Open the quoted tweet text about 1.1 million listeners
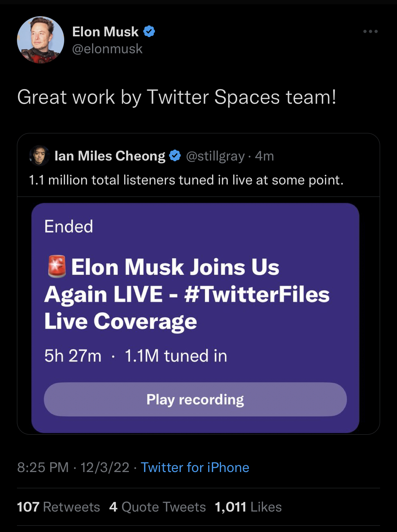This screenshot has width=397, height=532. pos(186,180)
